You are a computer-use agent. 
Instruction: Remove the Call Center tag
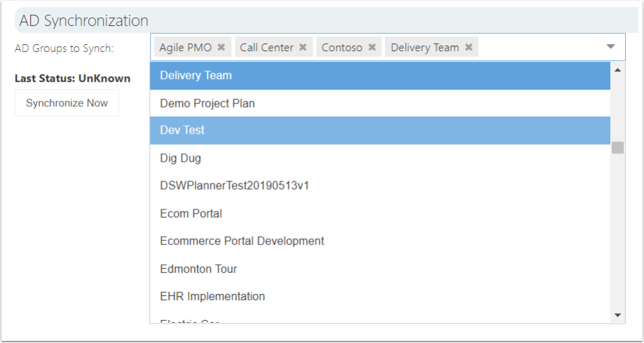[303, 47]
